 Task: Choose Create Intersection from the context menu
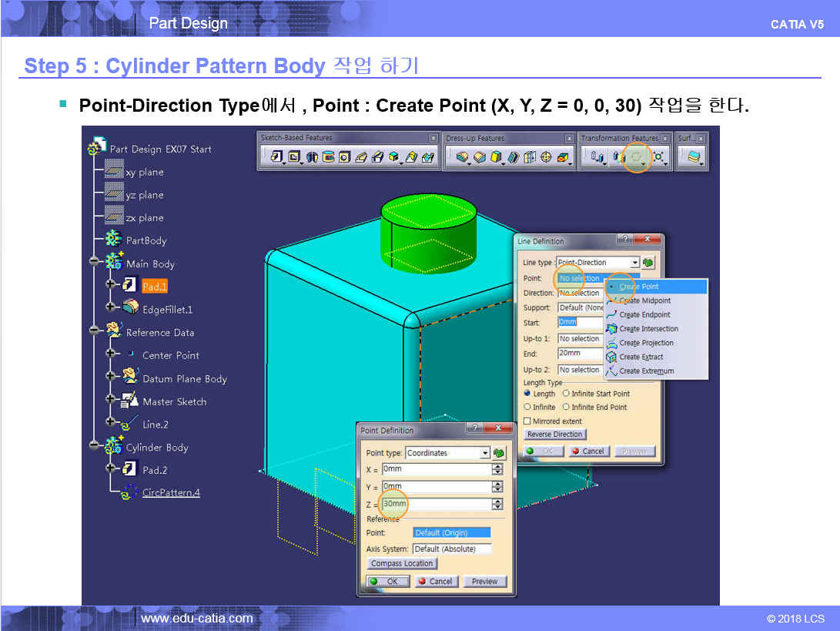[648, 329]
